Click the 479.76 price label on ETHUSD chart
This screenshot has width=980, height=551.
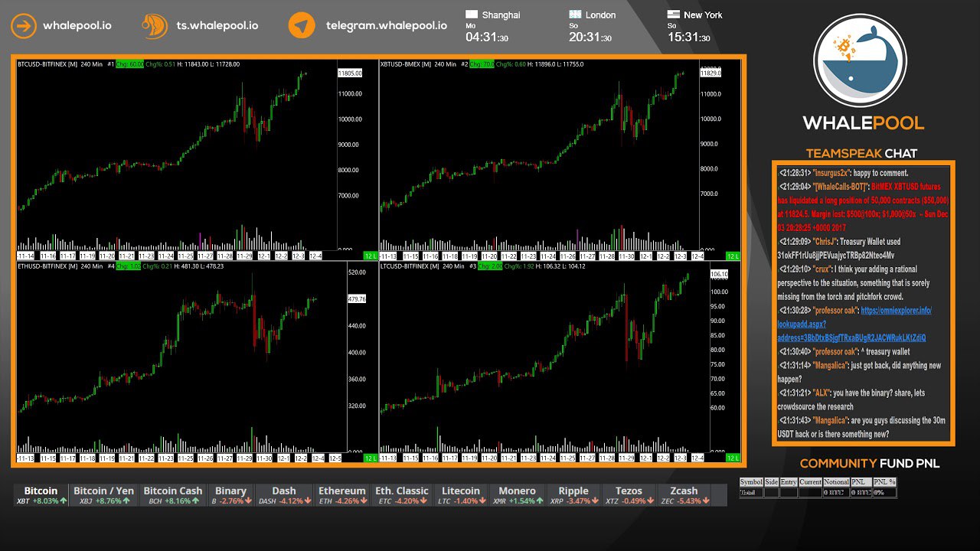357,299
